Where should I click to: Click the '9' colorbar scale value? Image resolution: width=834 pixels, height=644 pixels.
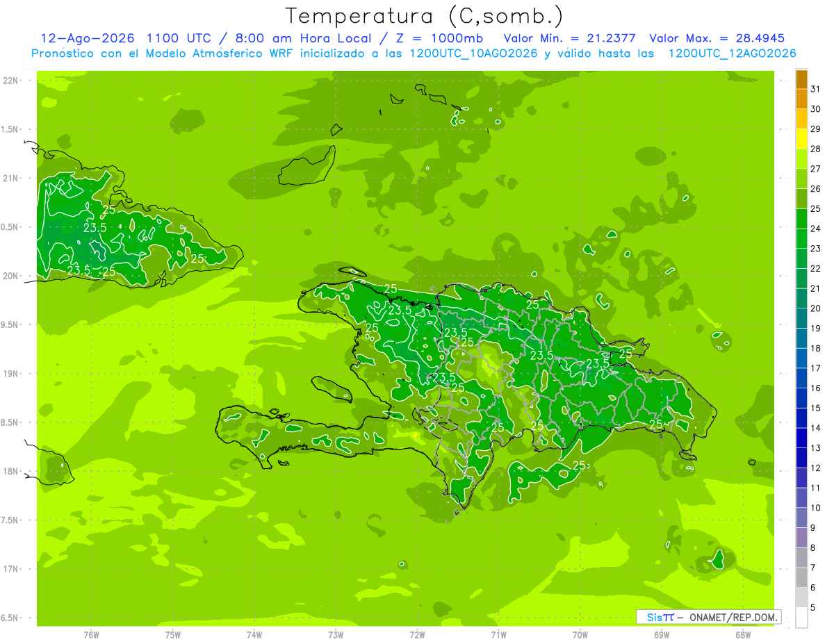(813, 528)
